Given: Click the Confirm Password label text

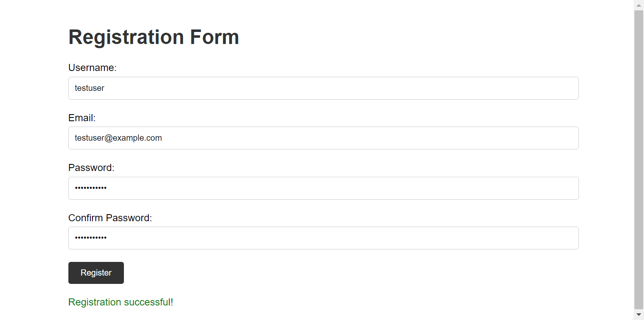Looking at the screenshot, I should [x=110, y=218].
